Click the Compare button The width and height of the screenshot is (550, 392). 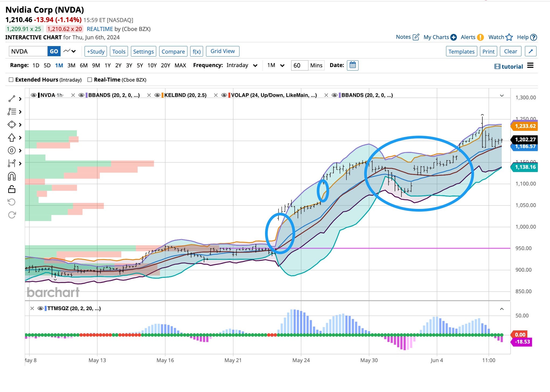pos(173,51)
